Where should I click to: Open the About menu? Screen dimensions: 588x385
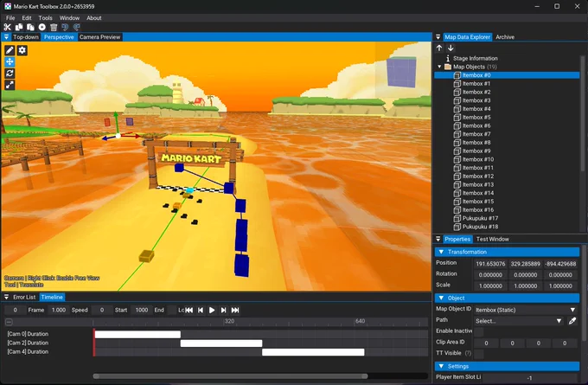(93, 18)
